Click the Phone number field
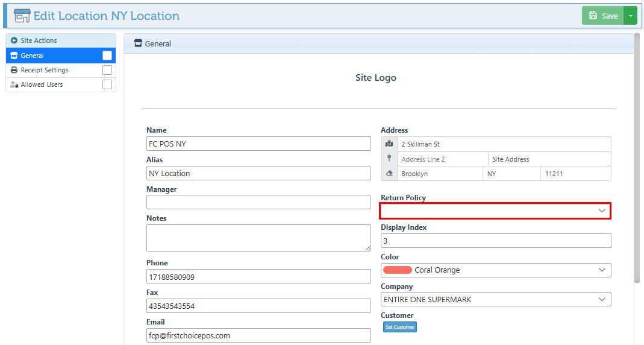Viewport: 644px width, 345px height. point(258,276)
